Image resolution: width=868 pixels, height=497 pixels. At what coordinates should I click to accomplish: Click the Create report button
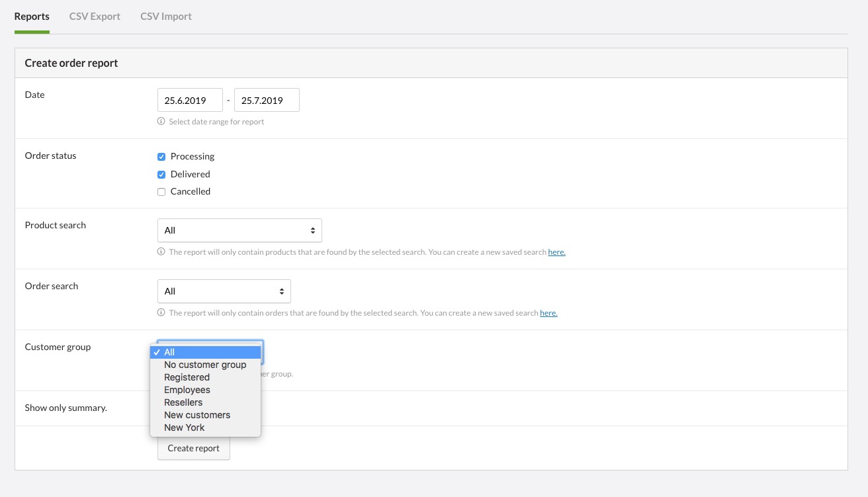coord(194,448)
